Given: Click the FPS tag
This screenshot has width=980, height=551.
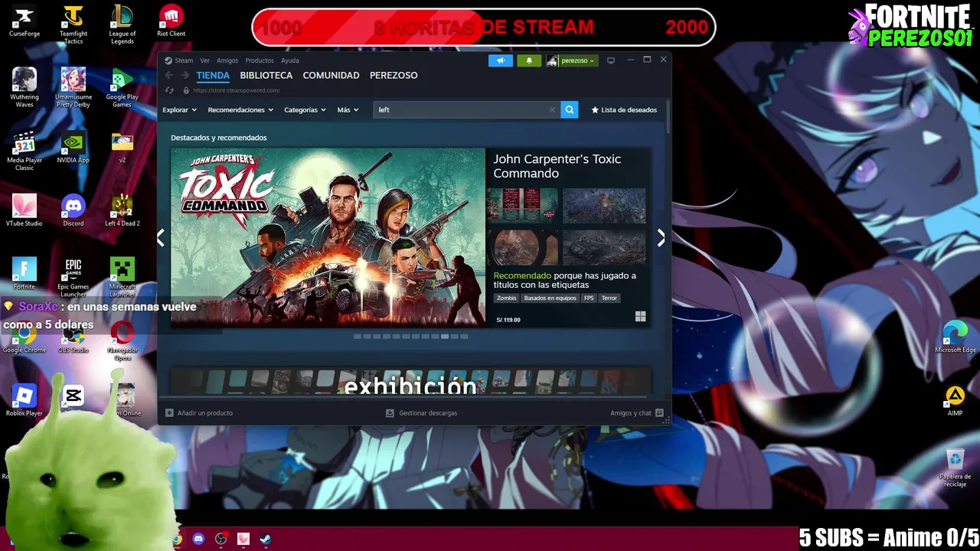Looking at the screenshot, I should coord(589,298).
